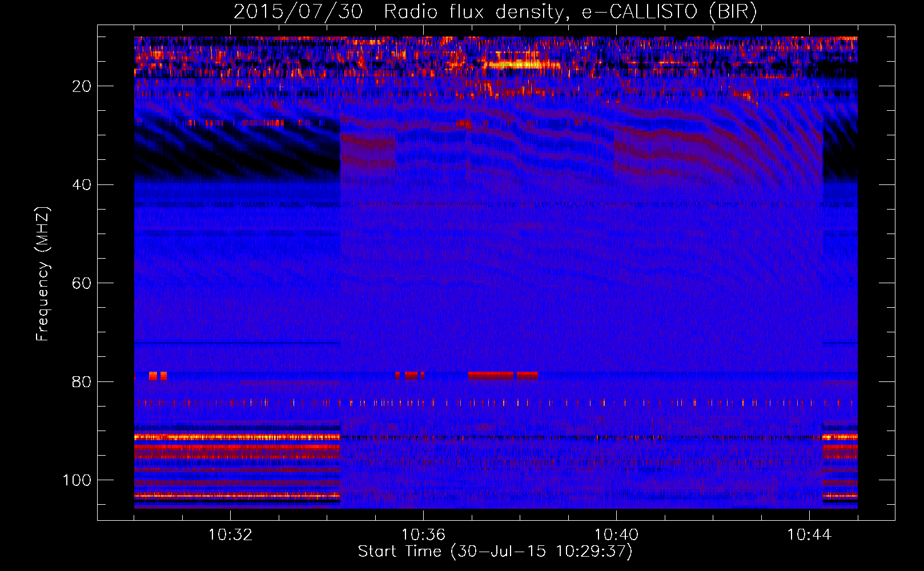This screenshot has height=571, width=924.
Task: Click the 10:32 time tick label
Action: pos(230,535)
